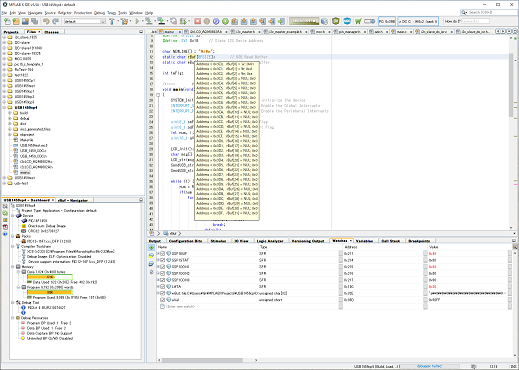Click the red Finish Debugger Session icon
519x370 pixels.
(x=197, y=21)
